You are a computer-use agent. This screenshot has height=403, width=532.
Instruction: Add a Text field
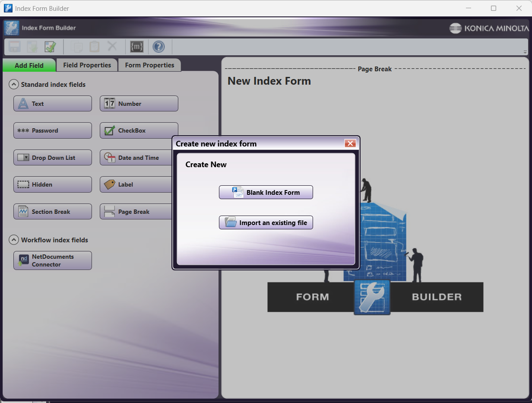point(53,104)
